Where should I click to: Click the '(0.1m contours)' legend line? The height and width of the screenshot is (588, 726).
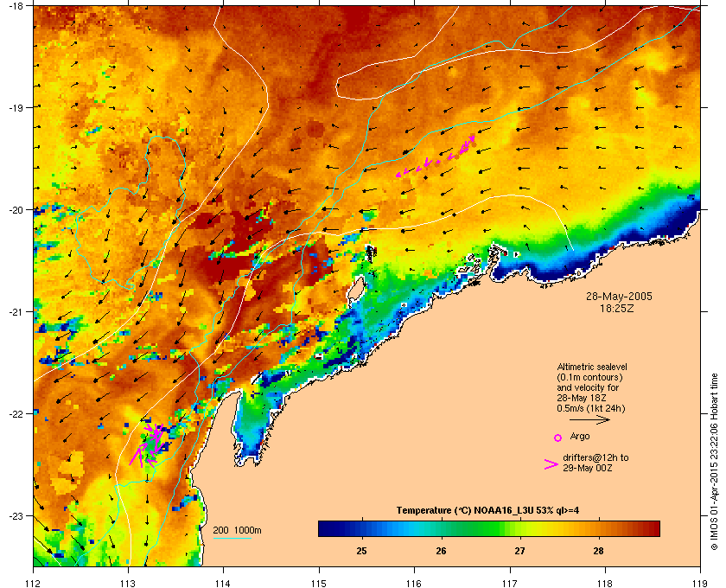[589, 377]
